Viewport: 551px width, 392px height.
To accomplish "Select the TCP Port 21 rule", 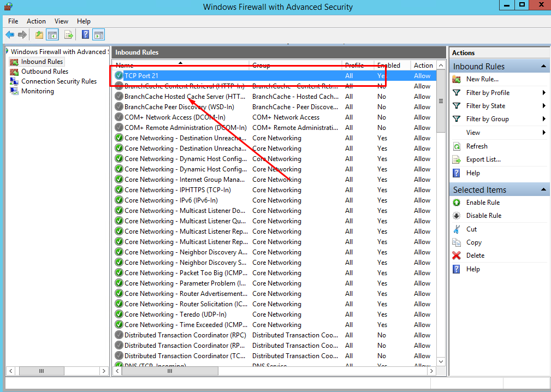I will click(275, 75).
